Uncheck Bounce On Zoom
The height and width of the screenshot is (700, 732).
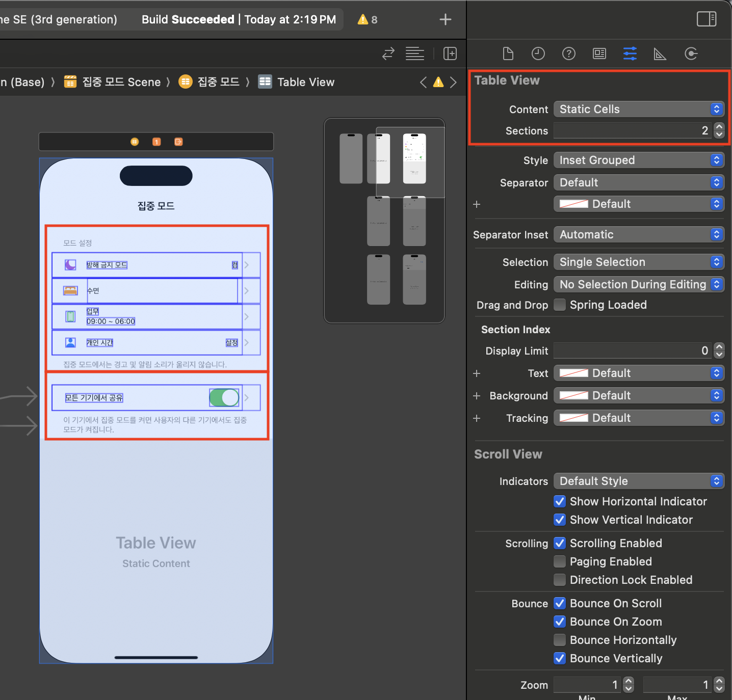pos(560,622)
